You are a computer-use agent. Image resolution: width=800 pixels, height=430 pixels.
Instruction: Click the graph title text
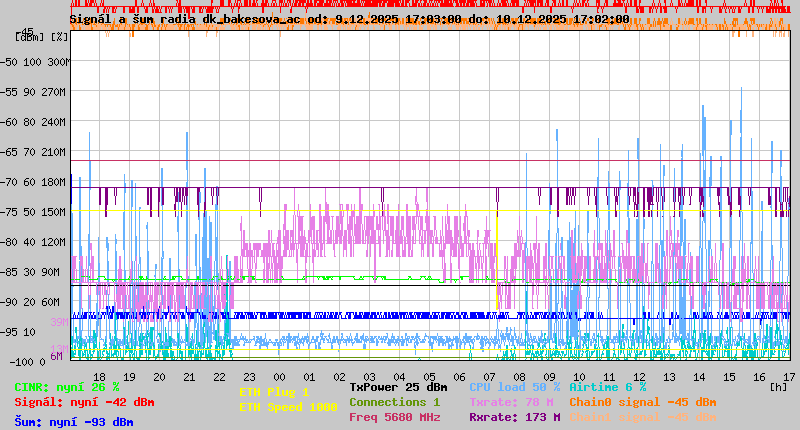[349, 19]
